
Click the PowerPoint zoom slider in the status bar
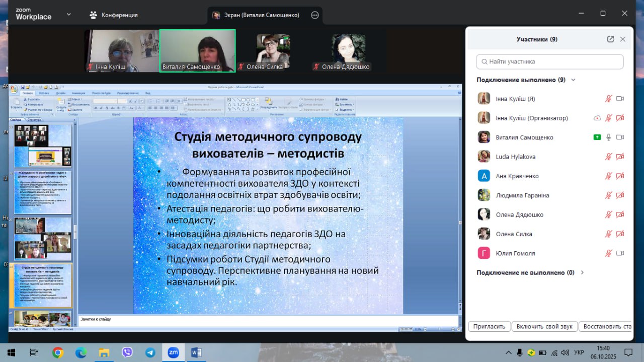click(440, 329)
